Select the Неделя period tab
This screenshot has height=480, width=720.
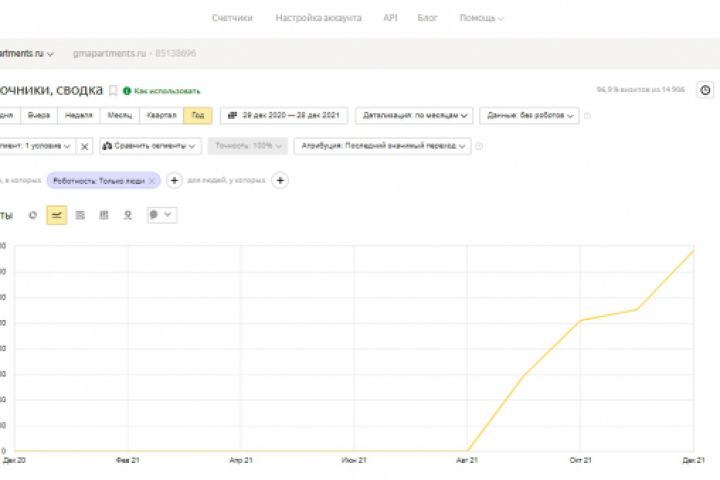79,115
